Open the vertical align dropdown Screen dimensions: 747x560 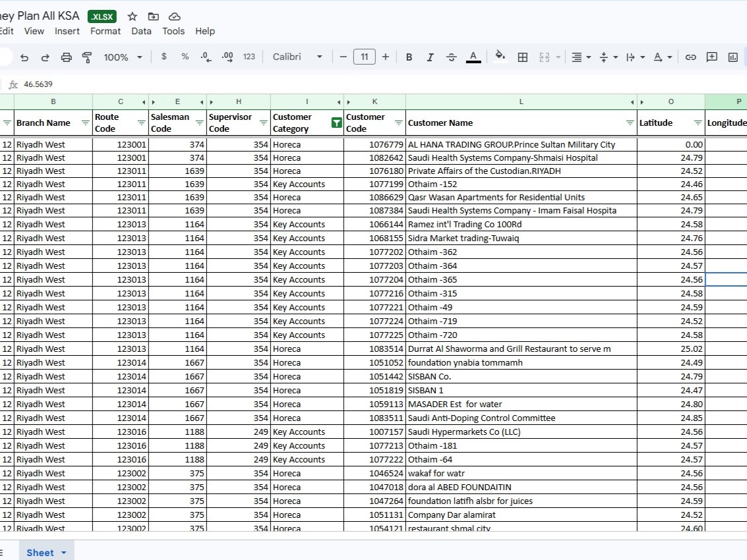click(x=608, y=57)
